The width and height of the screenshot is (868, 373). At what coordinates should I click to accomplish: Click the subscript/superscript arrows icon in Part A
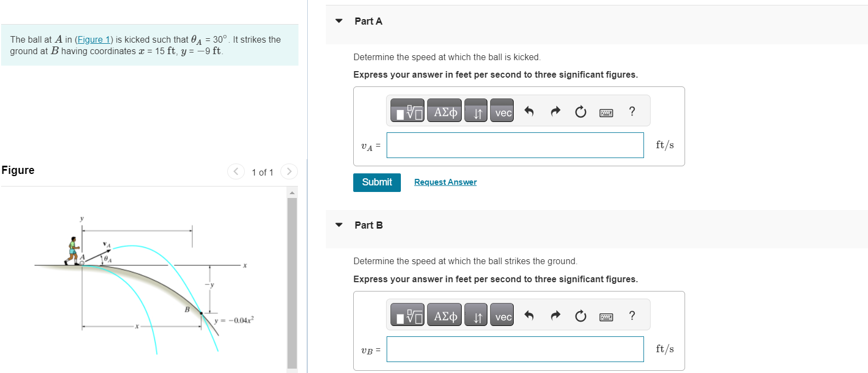tap(476, 110)
